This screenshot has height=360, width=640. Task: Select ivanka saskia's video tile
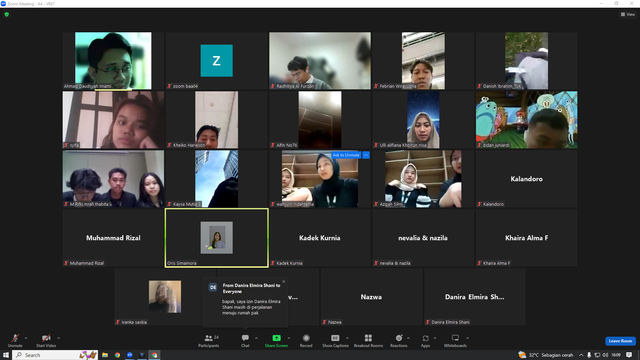point(165,297)
